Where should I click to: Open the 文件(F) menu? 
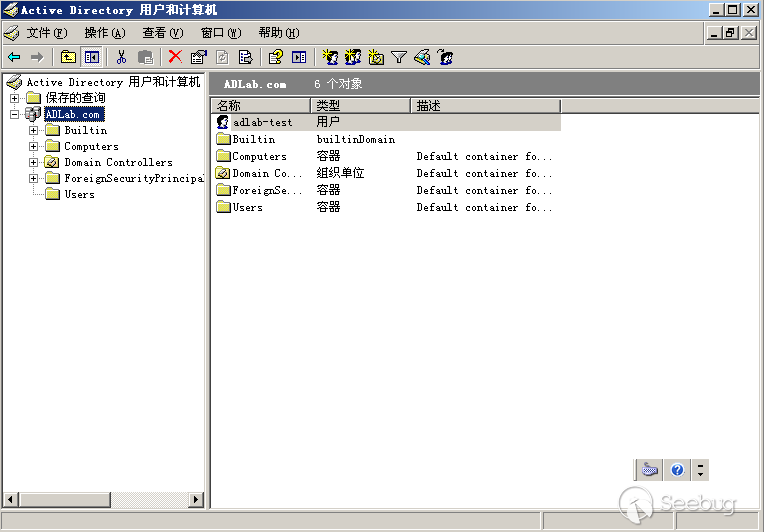pyautogui.click(x=46, y=33)
